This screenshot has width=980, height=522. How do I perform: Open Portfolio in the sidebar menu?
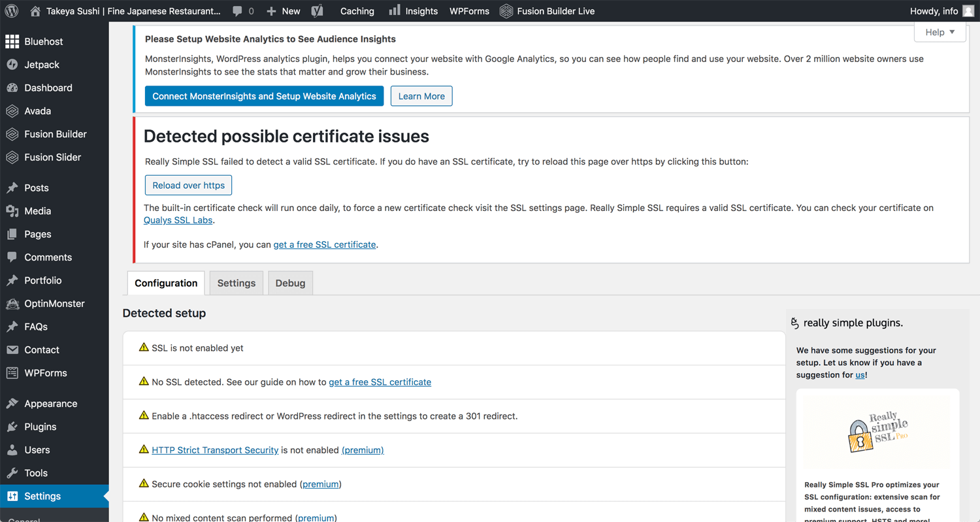point(54,280)
